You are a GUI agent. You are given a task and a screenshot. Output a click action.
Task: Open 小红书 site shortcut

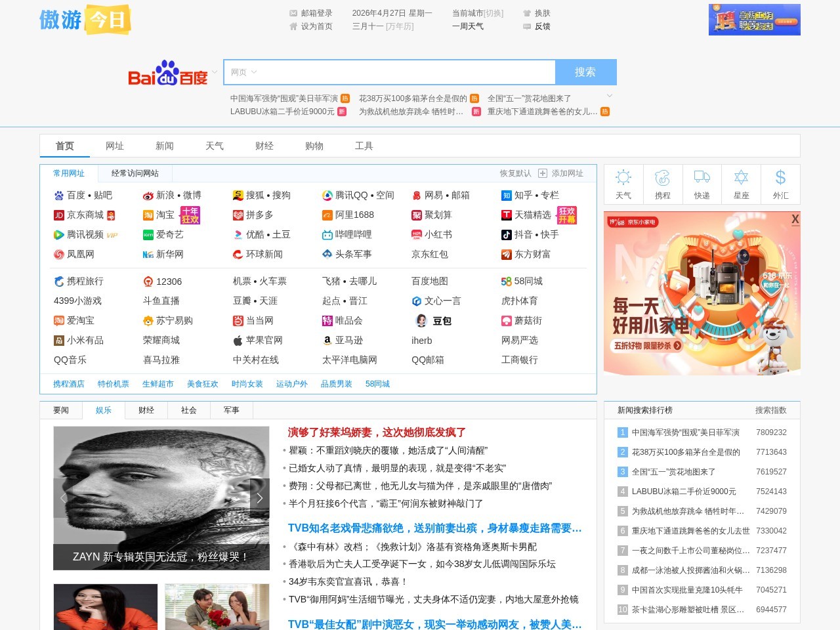(432, 234)
